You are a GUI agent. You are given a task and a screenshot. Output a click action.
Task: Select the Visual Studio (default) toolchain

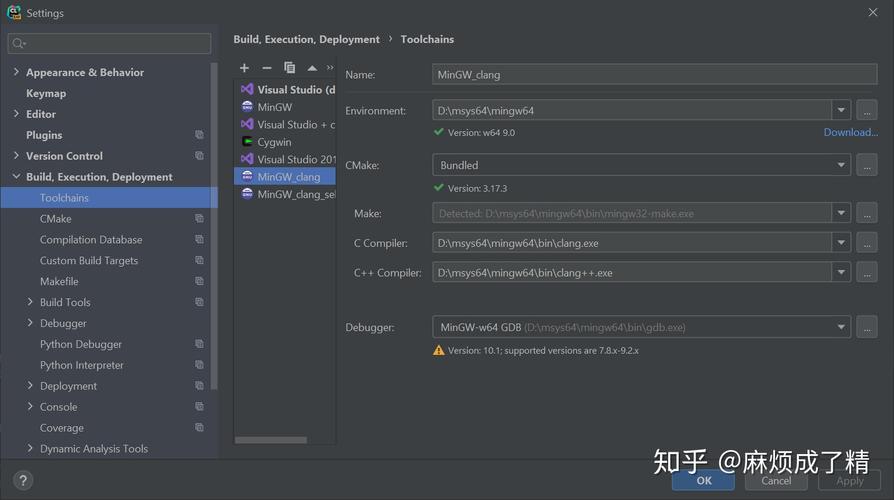285,90
